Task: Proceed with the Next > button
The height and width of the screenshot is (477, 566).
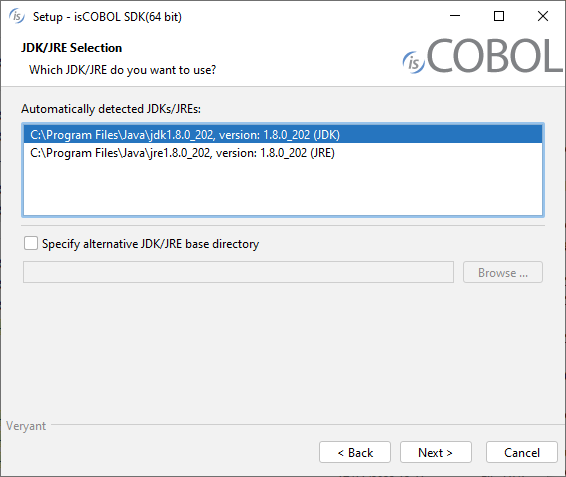Action: (436, 452)
